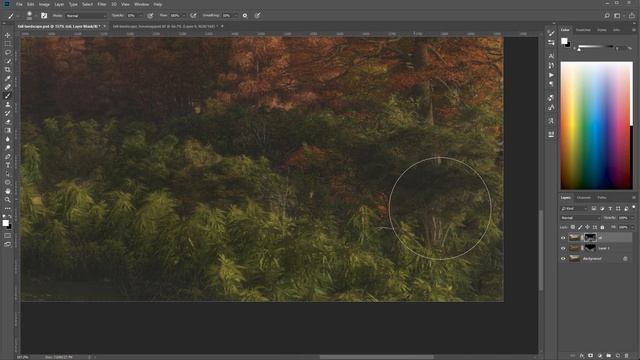Select the Gradient tool
This screenshot has height=360, width=640.
coord(7,130)
